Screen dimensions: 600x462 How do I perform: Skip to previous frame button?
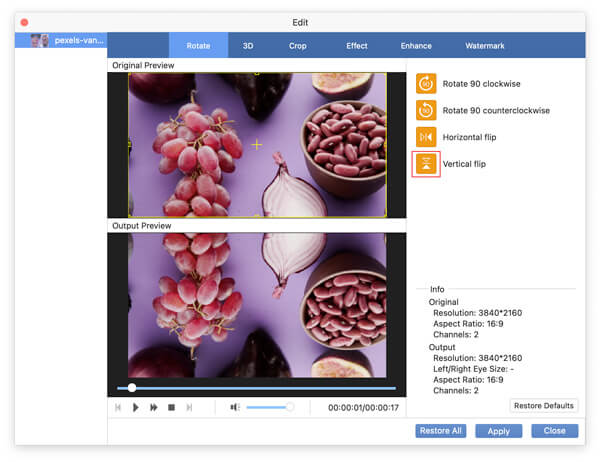pyautogui.click(x=119, y=408)
